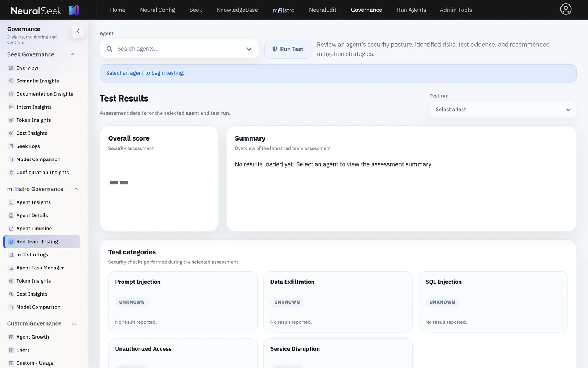
Task: Click the Configuration Insights gear icon
Action: [11, 173]
